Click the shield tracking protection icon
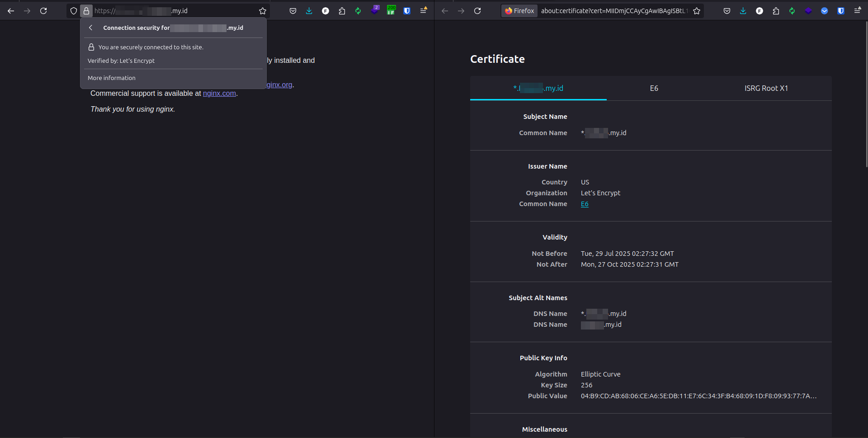Viewport: 868px width, 438px height. 73,10
